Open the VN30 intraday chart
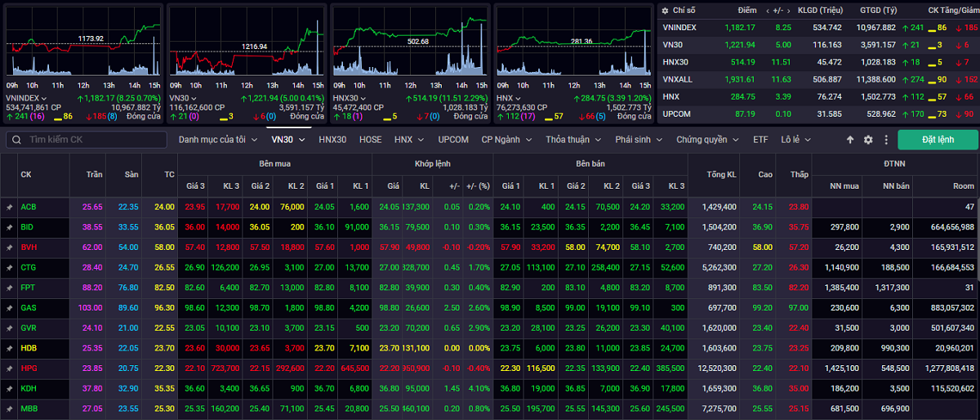The image size is (980, 420). pyautogui.click(x=247, y=42)
